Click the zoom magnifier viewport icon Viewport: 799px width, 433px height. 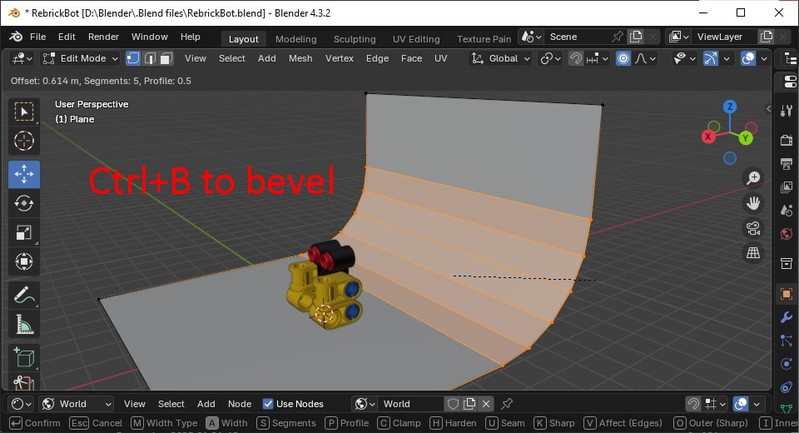point(753,178)
